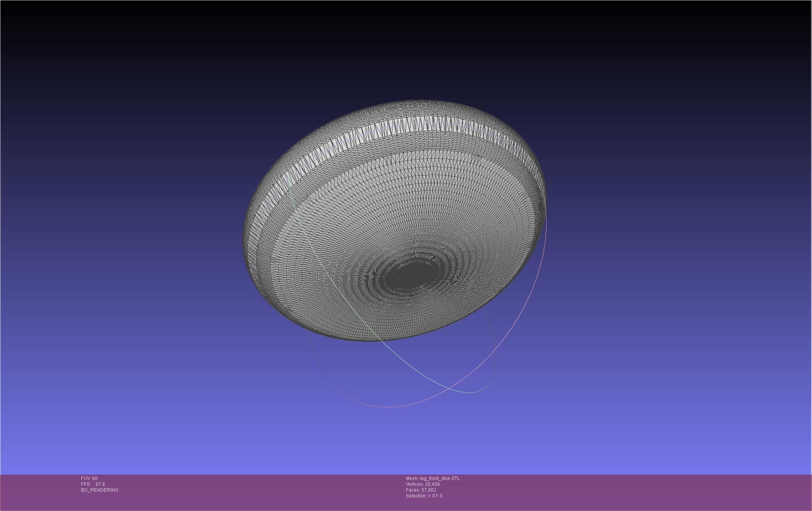Click the BO_RENDERING status text

[100, 490]
